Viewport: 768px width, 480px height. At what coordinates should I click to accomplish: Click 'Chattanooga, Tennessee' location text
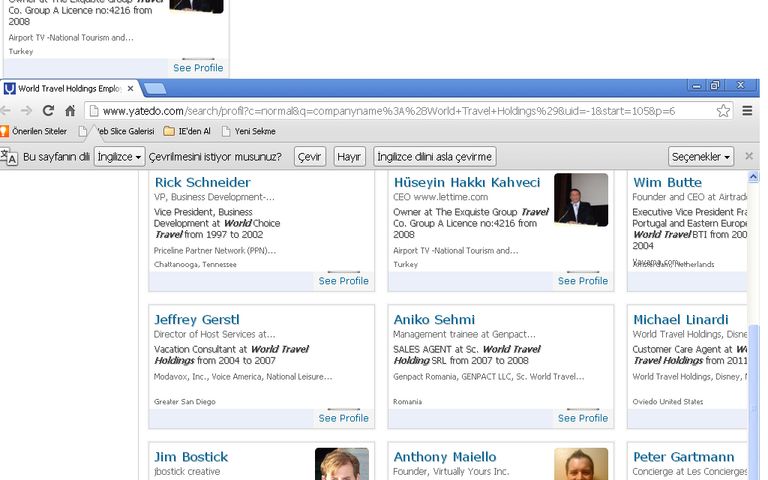point(195,264)
